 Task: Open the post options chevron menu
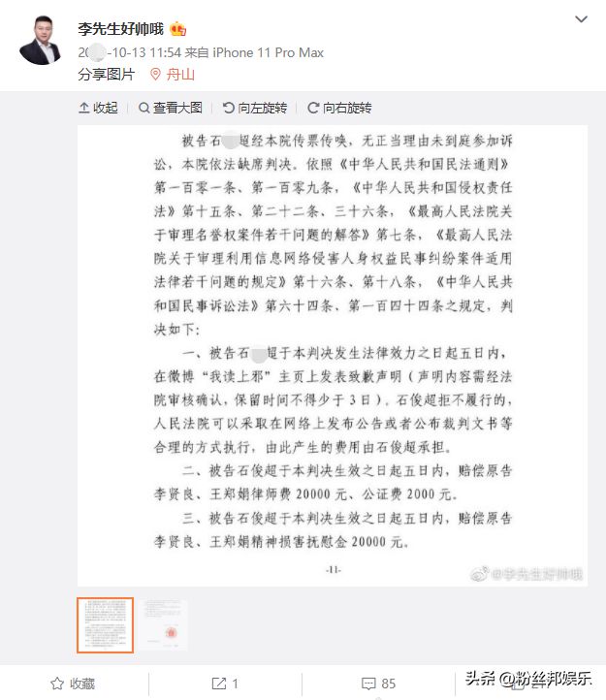(581, 19)
